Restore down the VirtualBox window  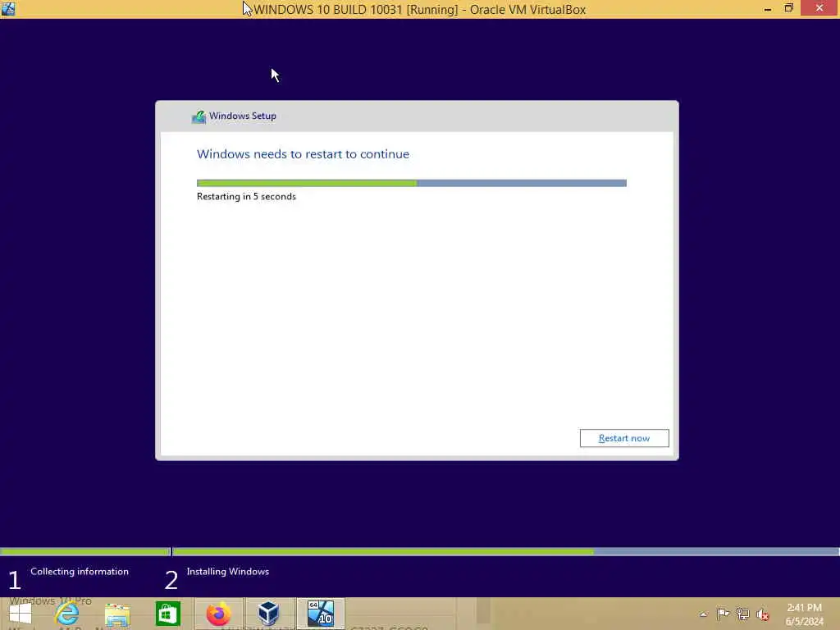pyautogui.click(x=788, y=8)
